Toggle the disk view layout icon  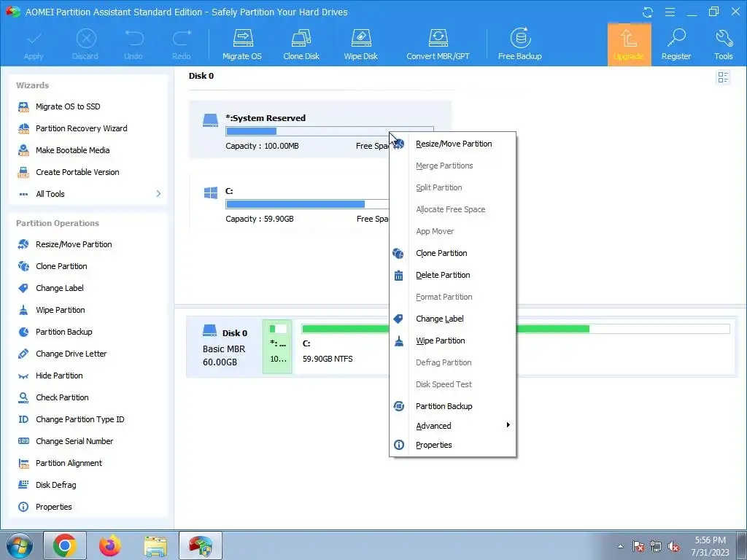(723, 77)
